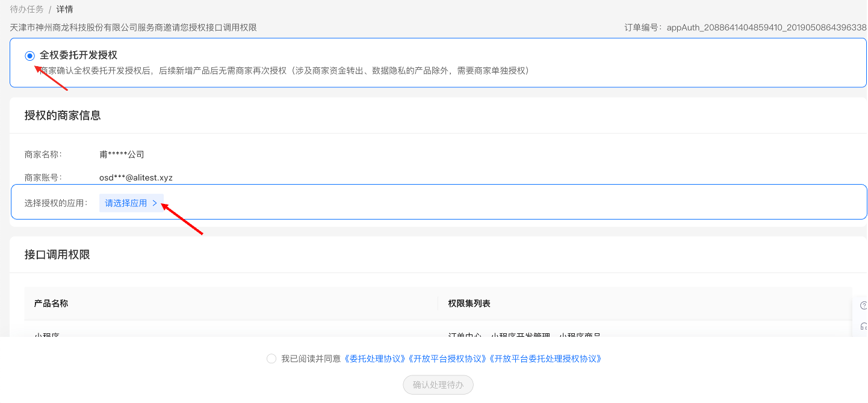Go back to 待办任务 breadcrumb
Viewport: 868px width, 403px height.
(x=26, y=10)
